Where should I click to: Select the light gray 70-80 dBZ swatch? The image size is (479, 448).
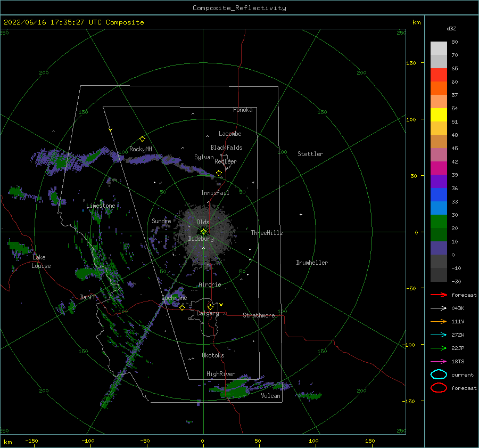(439, 48)
